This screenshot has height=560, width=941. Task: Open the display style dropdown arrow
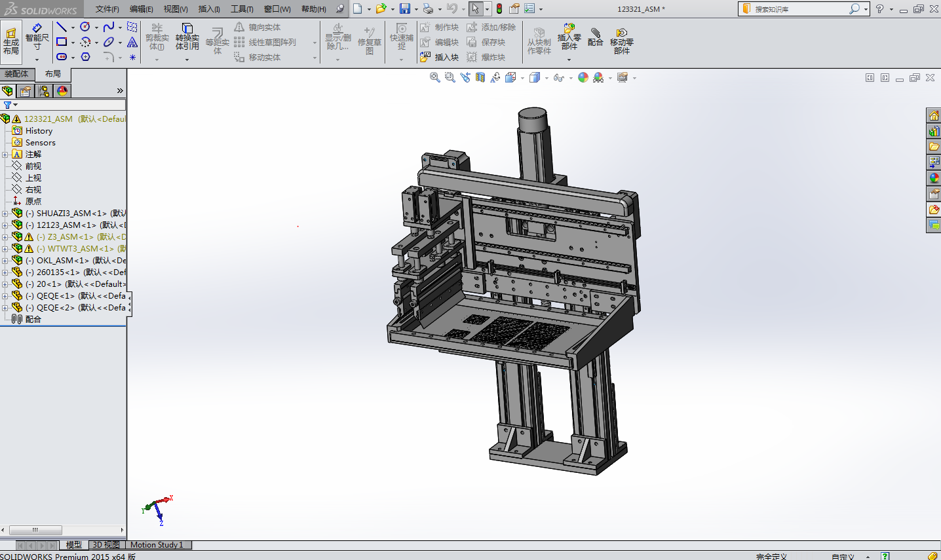pyautogui.click(x=547, y=78)
